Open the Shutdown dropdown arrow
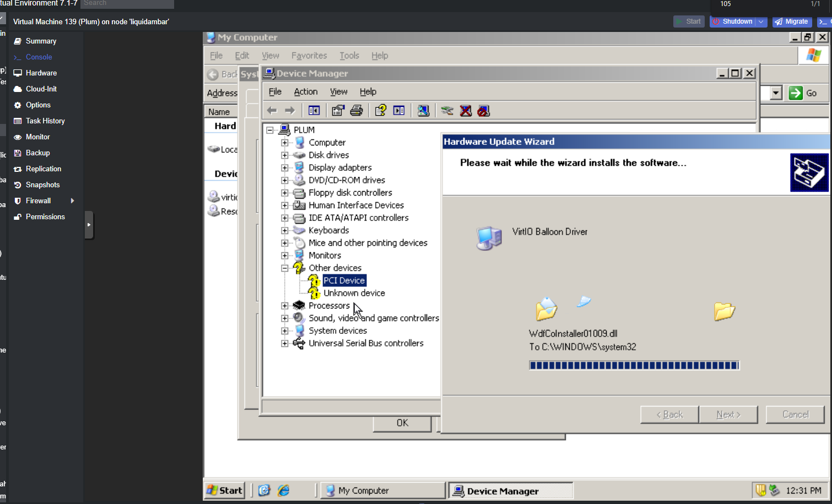 (761, 21)
